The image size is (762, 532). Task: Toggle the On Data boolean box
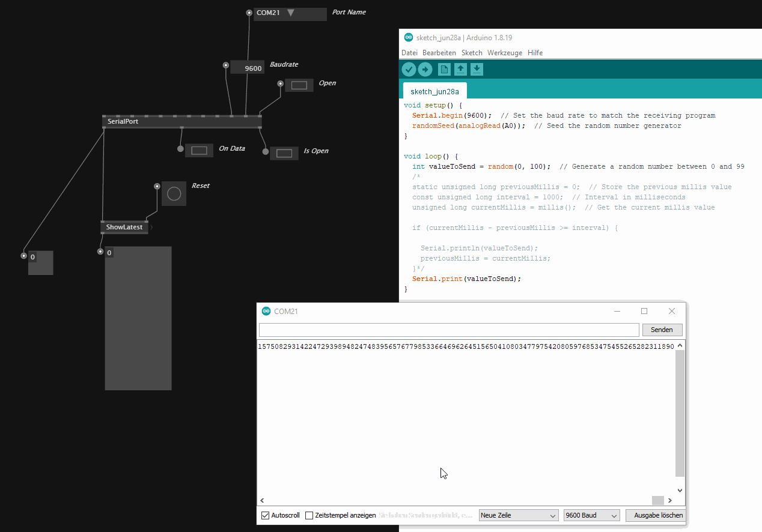(199, 150)
